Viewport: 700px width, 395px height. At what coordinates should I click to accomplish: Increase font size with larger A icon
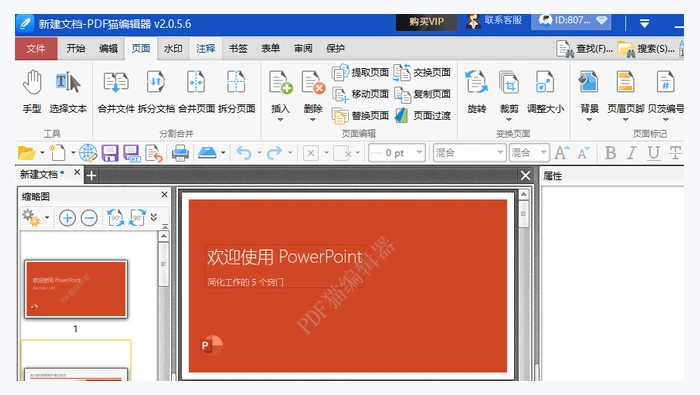(x=562, y=153)
